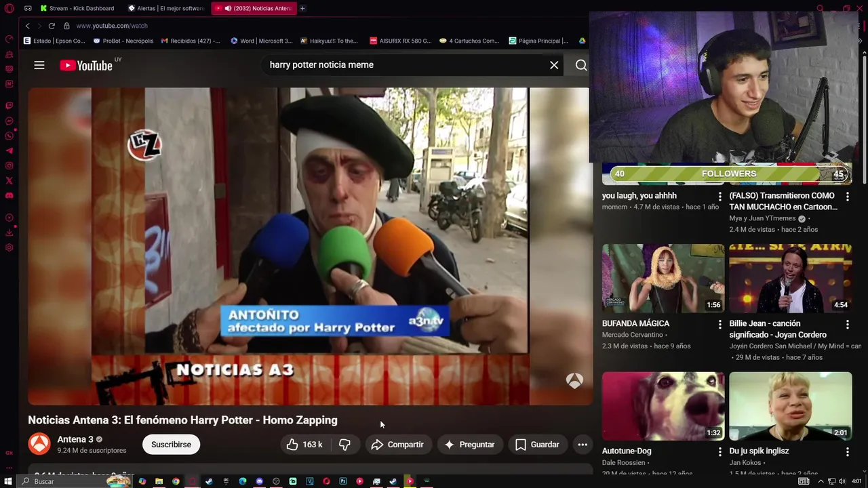Viewport: 868px width, 488px height.
Task: Open the Autotune-Dog video thumbnail
Action: [663, 405]
